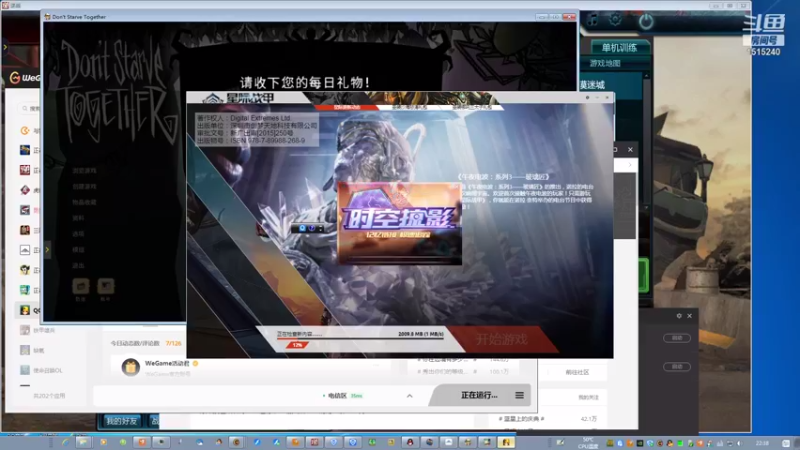
Task: Click the power icon in game header
Action: pos(646,21)
